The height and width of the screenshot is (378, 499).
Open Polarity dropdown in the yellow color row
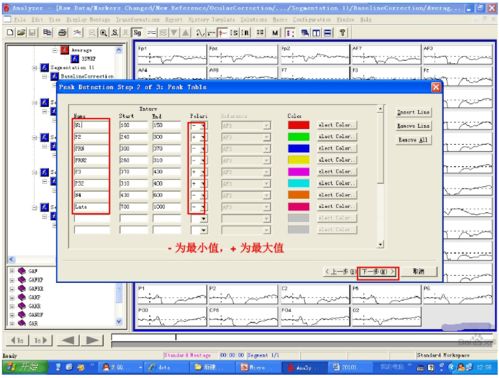pyautogui.click(x=202, y=161)
